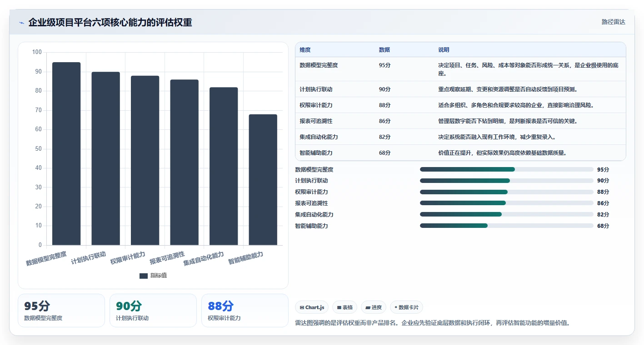Viewport: 644px width, 345px height.
Task: Click the footer note starting 雷达图强调的
Action: point(432,323)
